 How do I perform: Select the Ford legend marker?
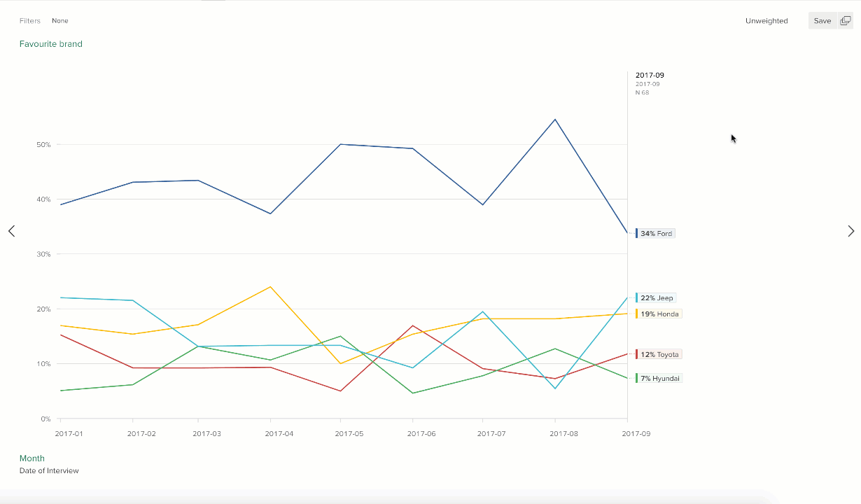[x=637, y=233]
